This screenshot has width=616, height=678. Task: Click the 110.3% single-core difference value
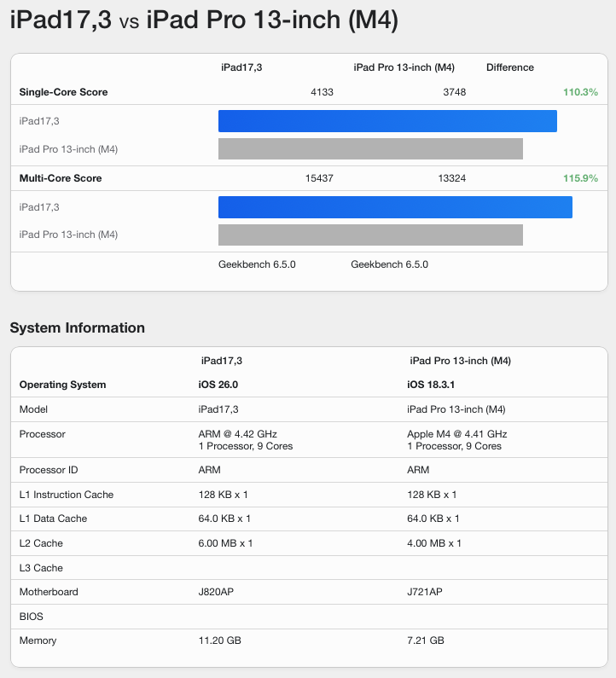(x=580, y=92)
